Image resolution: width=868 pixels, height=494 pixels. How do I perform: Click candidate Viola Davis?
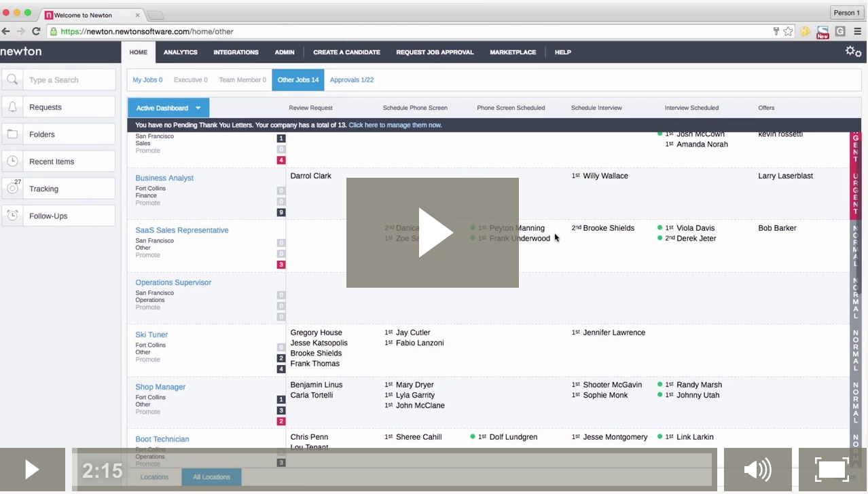tap(695, 228)
